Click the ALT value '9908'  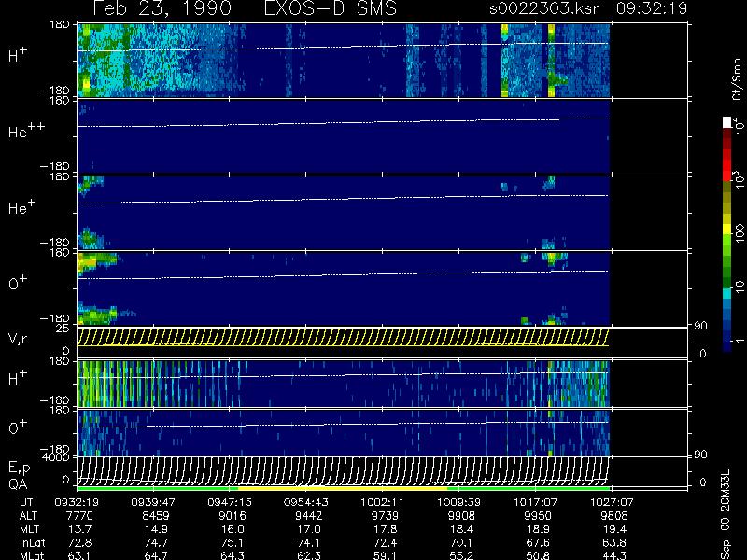tap(461, 516)
